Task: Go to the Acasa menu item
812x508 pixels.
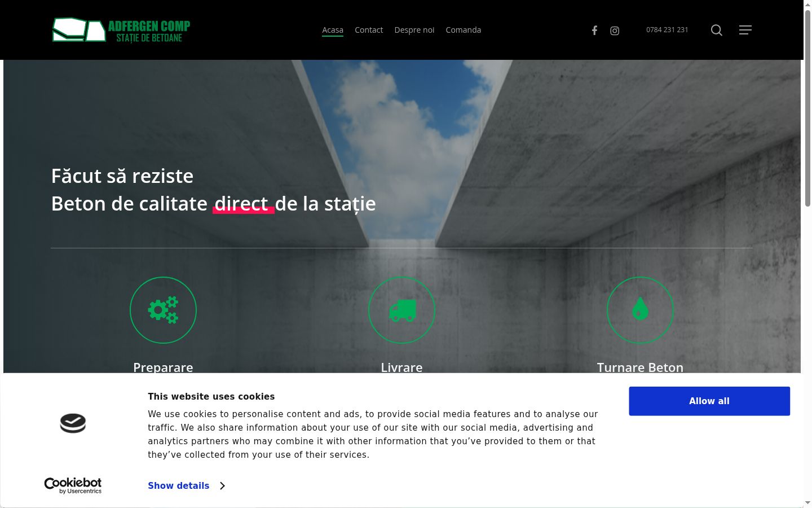Action: click(333, 30)
